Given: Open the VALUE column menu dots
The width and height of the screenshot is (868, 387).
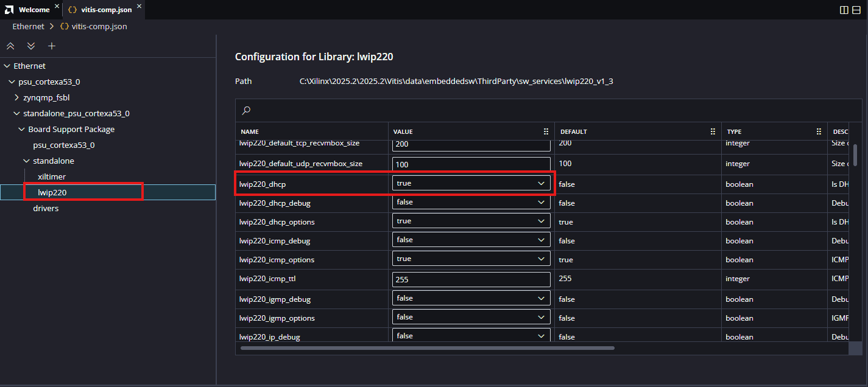Looking at the screenshot, I should pyautogui.click(x=546, y=131).
